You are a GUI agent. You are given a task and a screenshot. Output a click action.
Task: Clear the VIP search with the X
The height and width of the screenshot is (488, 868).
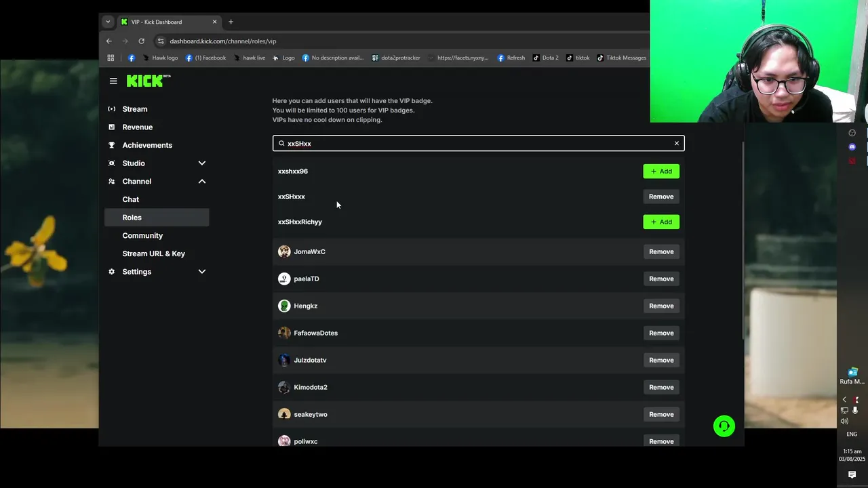point(676,143)
